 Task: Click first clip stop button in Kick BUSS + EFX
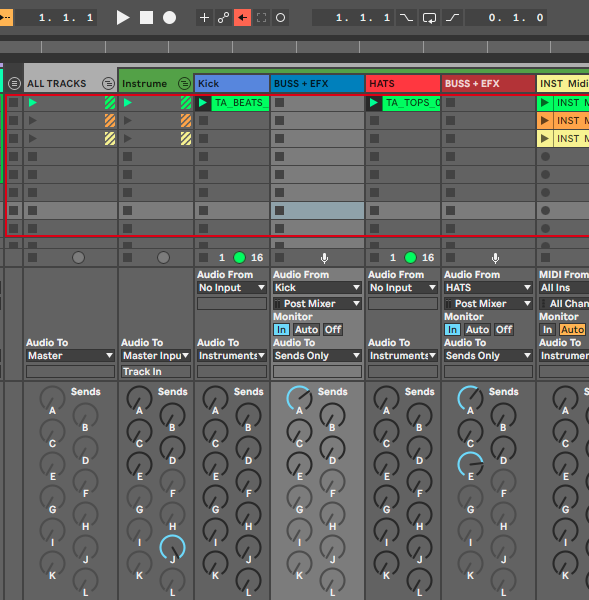pyautogui.click(x=279, y=103)
